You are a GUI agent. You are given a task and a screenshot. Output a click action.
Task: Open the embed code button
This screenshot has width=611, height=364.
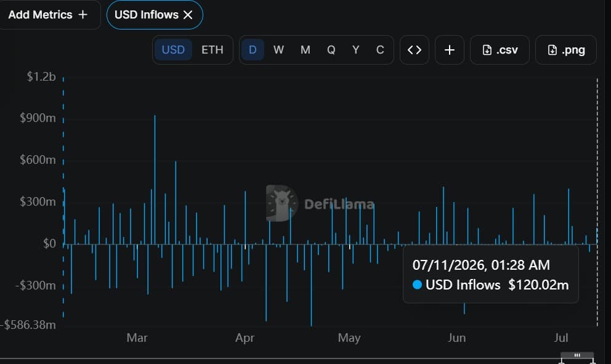tap(415, 50)
